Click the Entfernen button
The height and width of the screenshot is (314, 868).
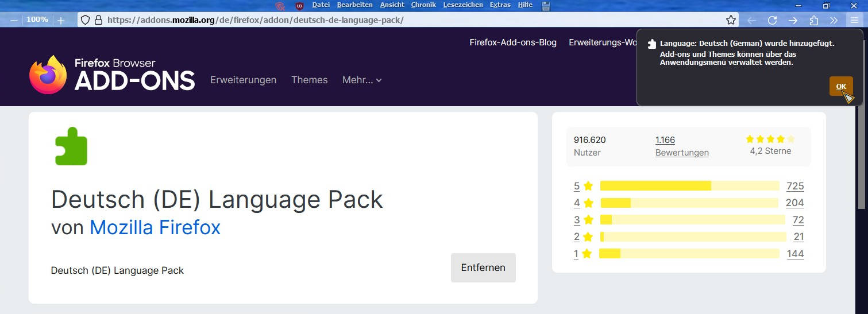483,268
